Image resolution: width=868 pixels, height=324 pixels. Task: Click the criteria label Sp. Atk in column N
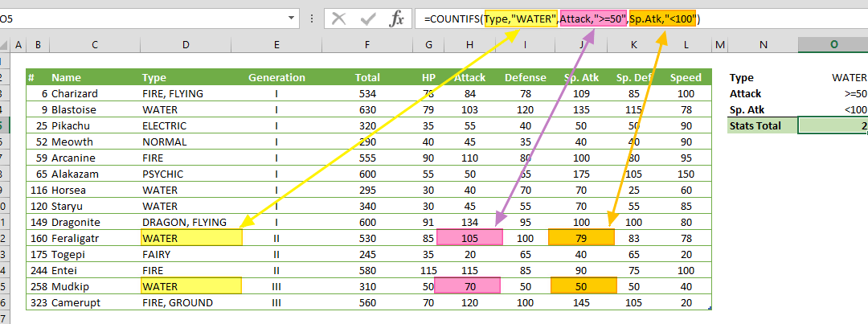click(764, 109)
